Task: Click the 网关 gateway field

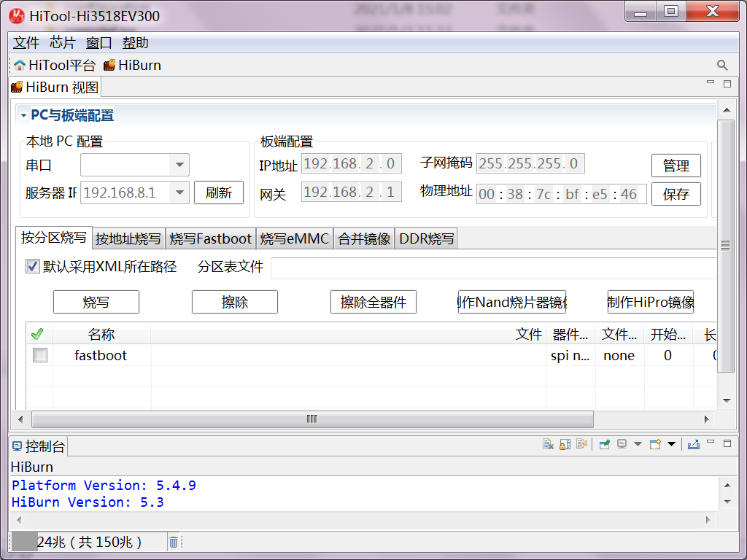Action: pyautogui.click(x=351, y=192)
